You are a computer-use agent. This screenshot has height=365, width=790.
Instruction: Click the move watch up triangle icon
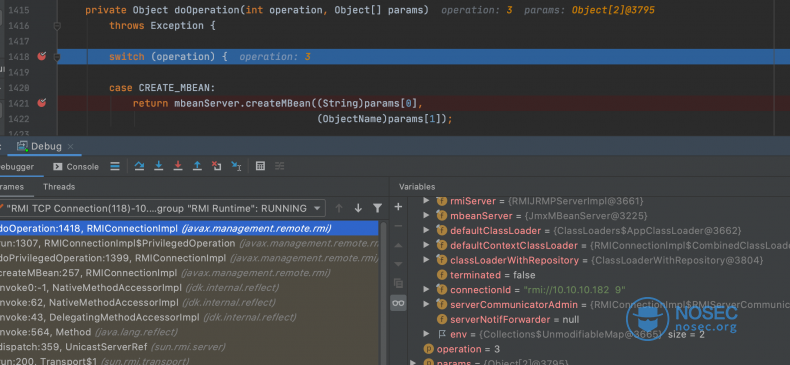click(x=398, y=246)
